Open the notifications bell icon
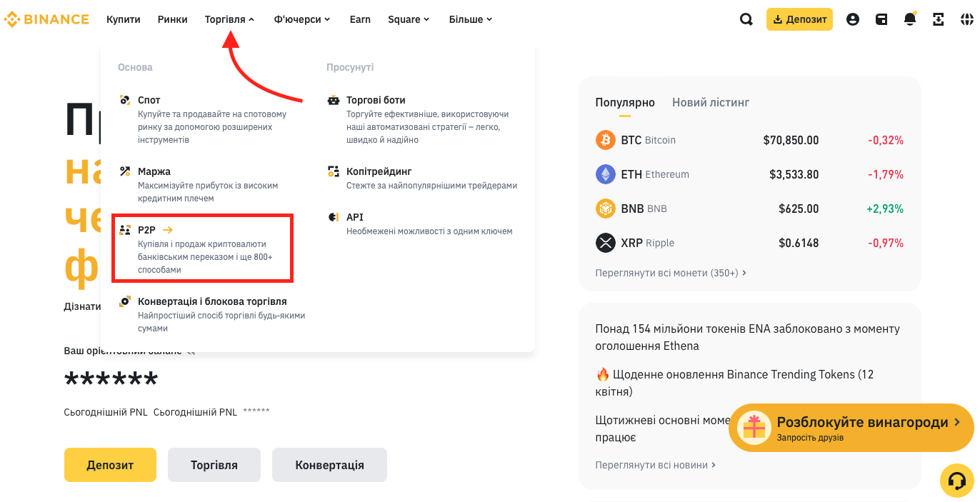This screenshot has height=502, width=980. [910, 19]
